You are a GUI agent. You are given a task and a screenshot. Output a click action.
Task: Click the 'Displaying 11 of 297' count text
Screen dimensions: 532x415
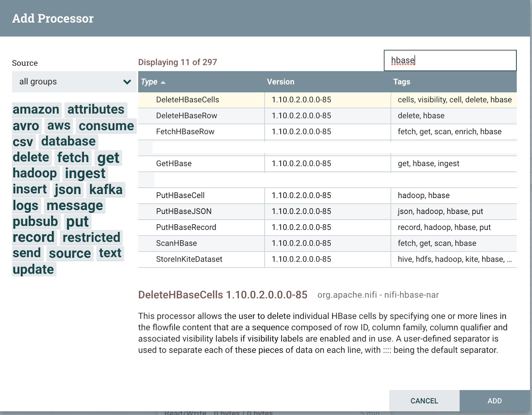point(178,62)
